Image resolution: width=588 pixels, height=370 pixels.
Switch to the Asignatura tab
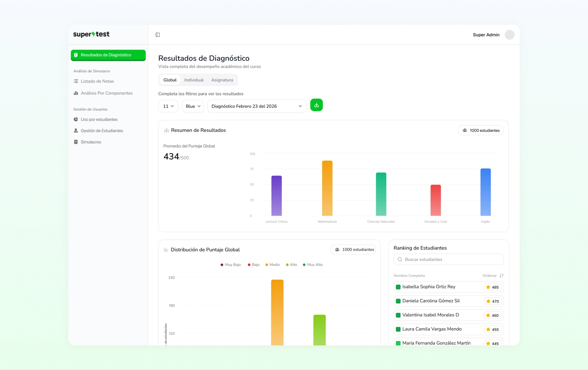coord(222,80)
